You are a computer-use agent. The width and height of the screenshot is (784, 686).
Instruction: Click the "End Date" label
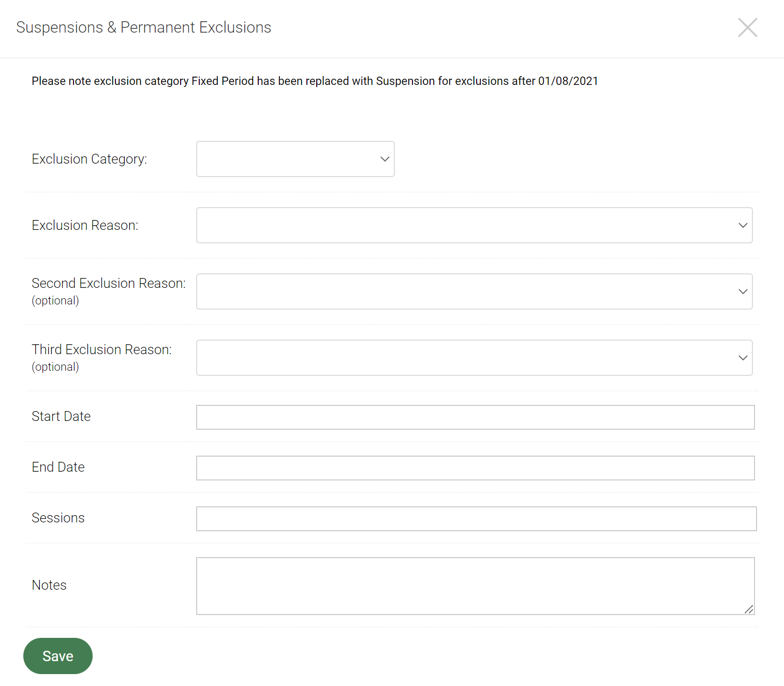pyautogui.click(x=58, y=467)
